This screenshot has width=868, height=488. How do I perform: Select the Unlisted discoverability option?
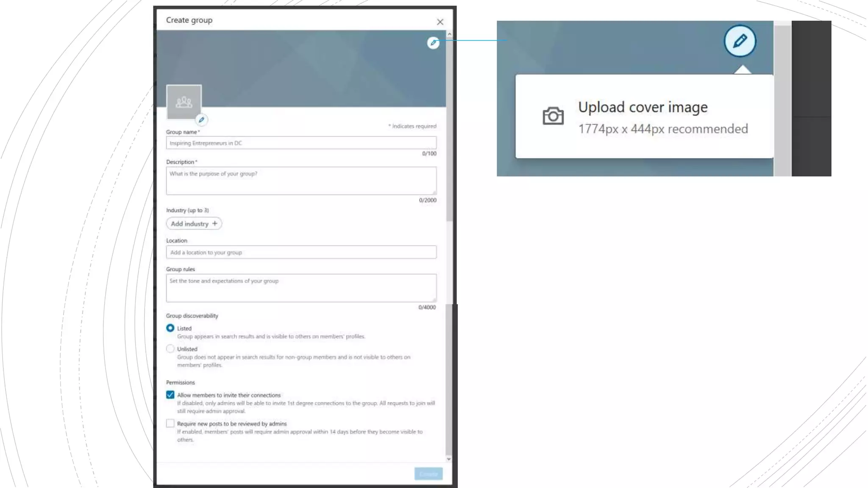(170, 349)
